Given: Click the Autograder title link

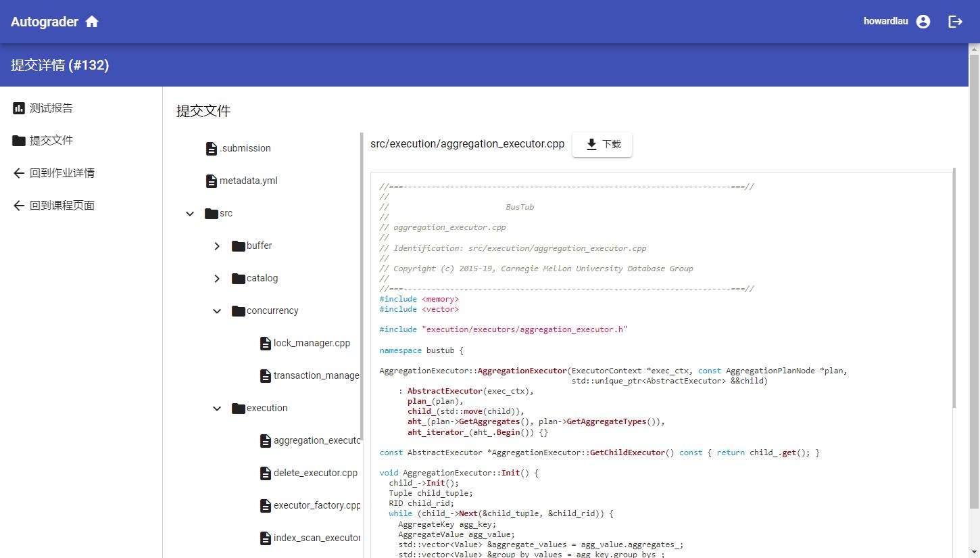Looking at the screenshot, I should 45,22.
